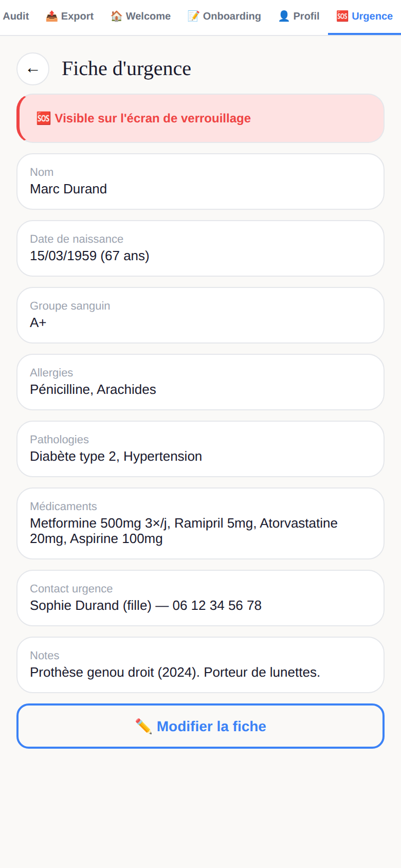The width and height of the screenshot is (401, 868).
Task: Go back using the arrow button
Action: pyautogui.click(x=33, y=69)
